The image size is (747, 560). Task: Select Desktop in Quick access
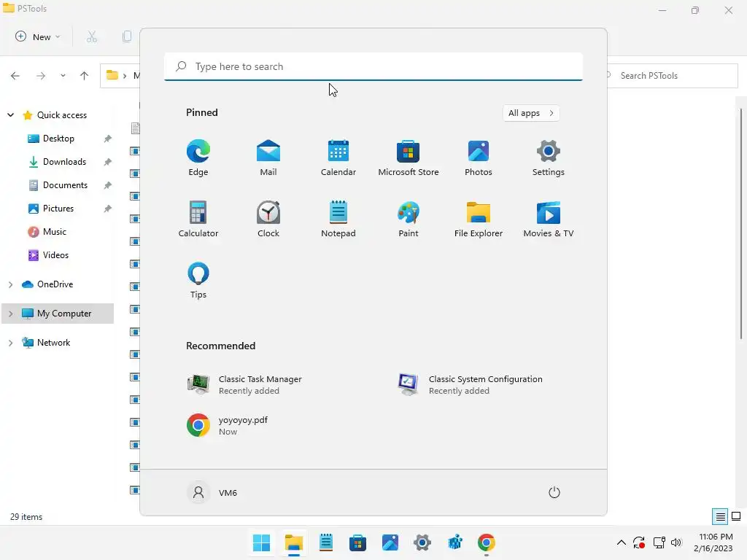pos(58,138)
